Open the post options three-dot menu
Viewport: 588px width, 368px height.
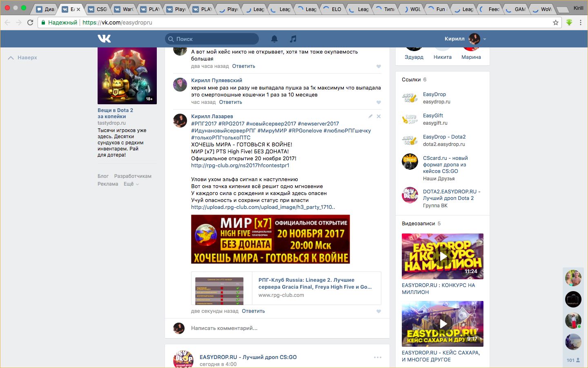click(x=378, y=357)
